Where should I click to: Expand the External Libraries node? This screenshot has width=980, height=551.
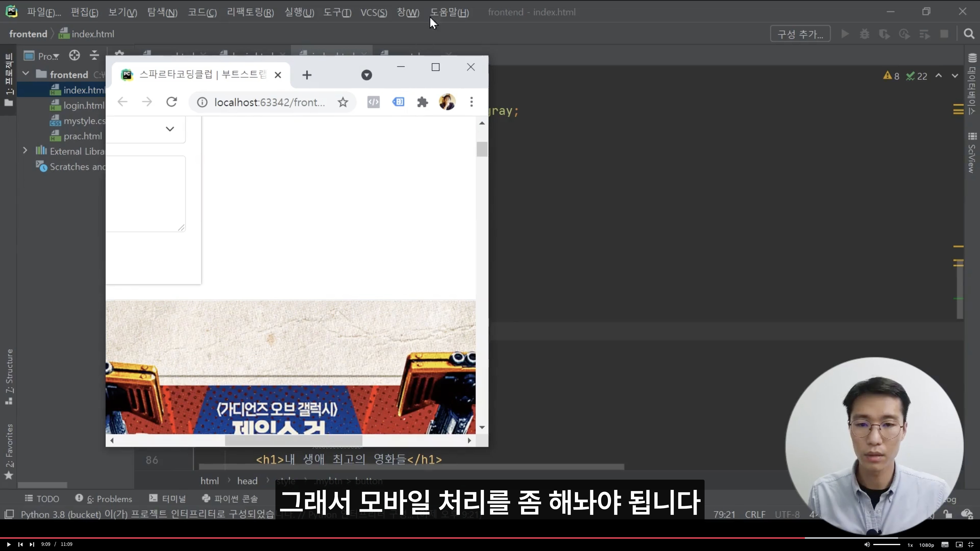tap(25, 151)
